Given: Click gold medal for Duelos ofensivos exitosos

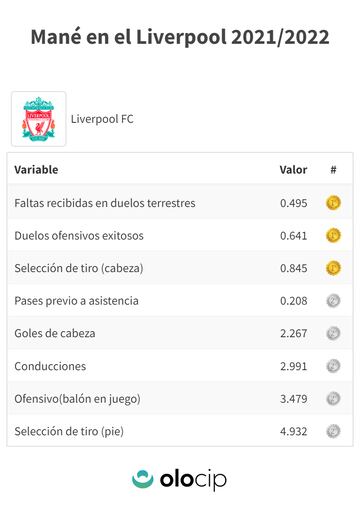Looking at the screenshot, I should click(x=333, y=235).
